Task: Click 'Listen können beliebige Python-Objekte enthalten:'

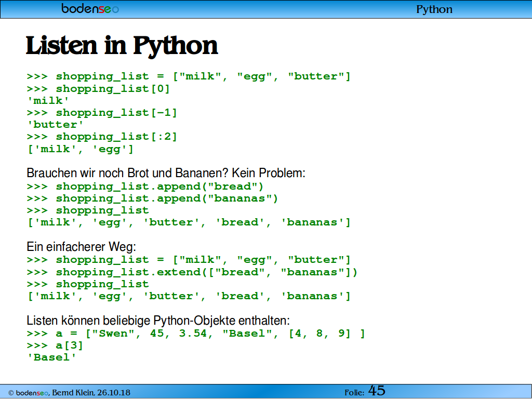Action: tap(158, 320)
